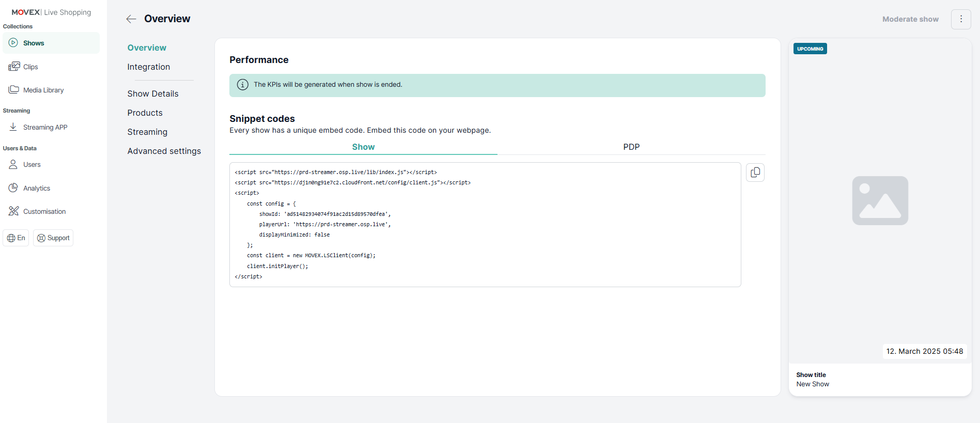Viewport: 980px width, 423px height.
Task: Click the 'Snippet codes' heading
Action: [262, 119]
